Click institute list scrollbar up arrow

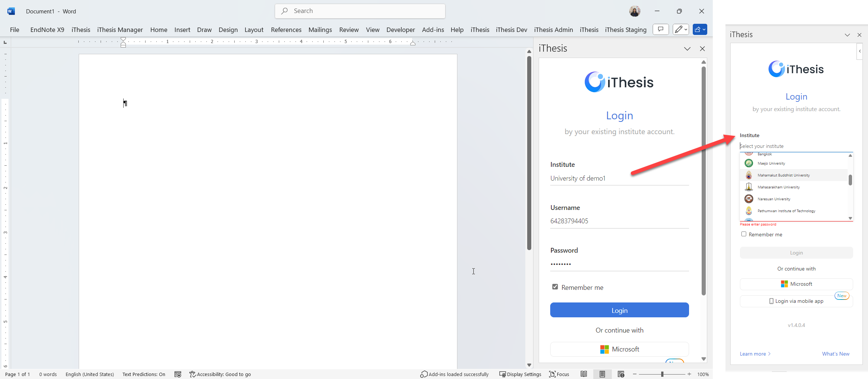tap(850, 155)
